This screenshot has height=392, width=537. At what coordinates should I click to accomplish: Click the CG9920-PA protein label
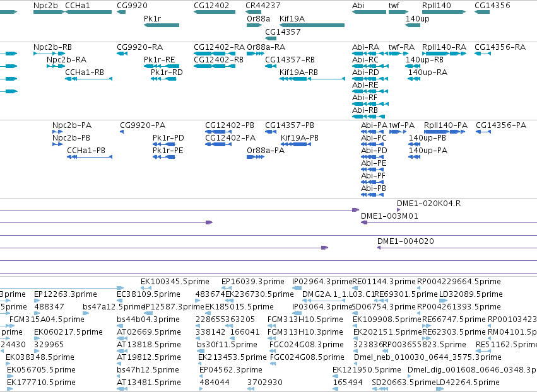pyautogui.click(x=143, y=125)
